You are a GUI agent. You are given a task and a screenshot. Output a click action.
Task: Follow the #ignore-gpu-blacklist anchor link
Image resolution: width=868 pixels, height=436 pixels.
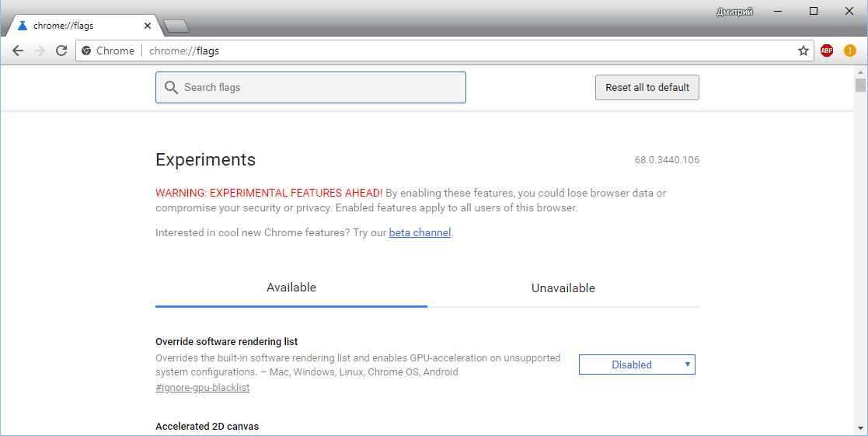pyautogui.click(x=202, y=387)
